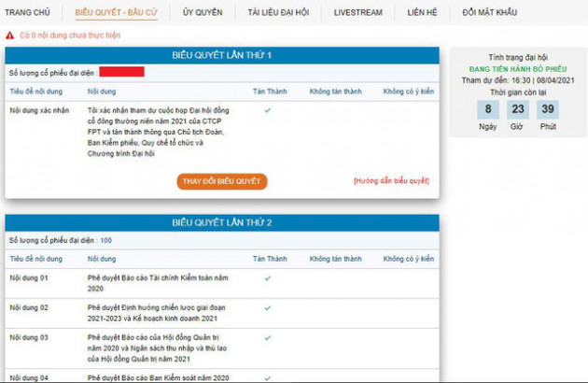Click Tán Thành checkmark for Nội dung xác nhận
This screenshot has width=588, height=383.
click(x=268, y=110)
